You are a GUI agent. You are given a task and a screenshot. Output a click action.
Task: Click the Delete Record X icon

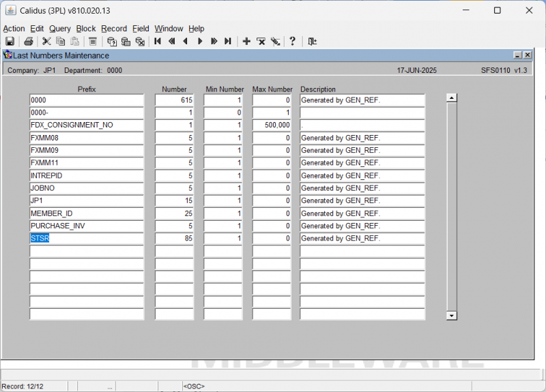tap(261, 42)
